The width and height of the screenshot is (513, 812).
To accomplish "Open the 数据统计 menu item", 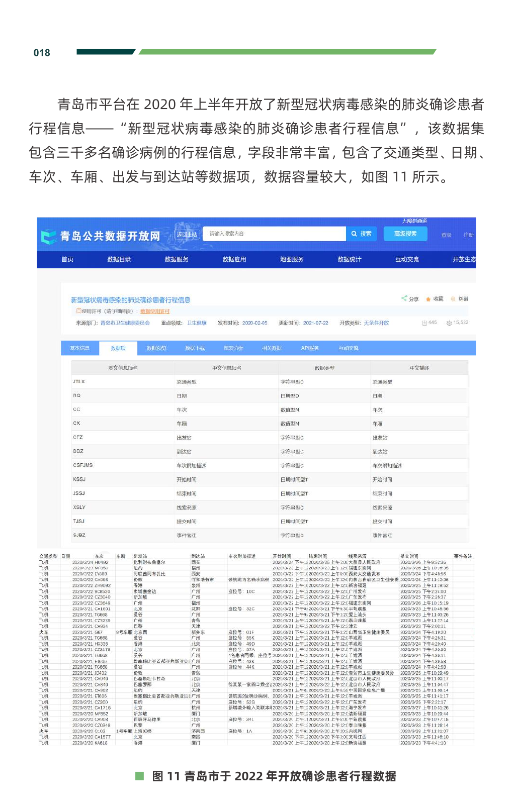I will 350,259.
